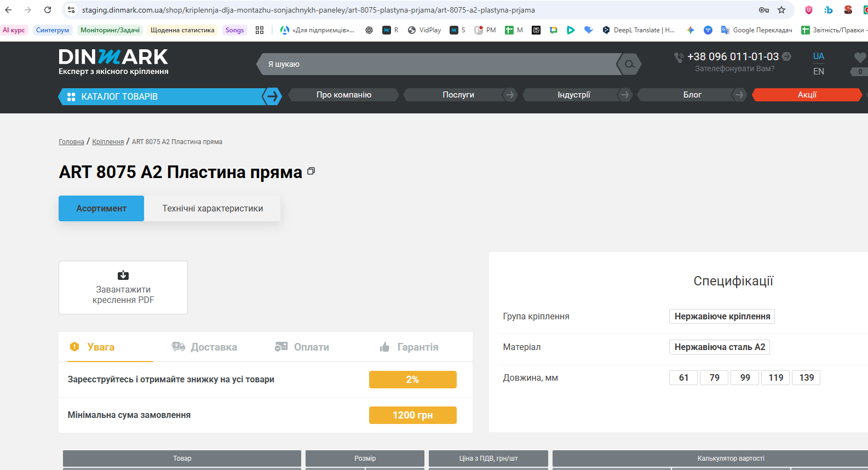Viewport: 868px width, 470px height.
Task: Click the 'Калькулятор вартості' column header
Action: 710,458
